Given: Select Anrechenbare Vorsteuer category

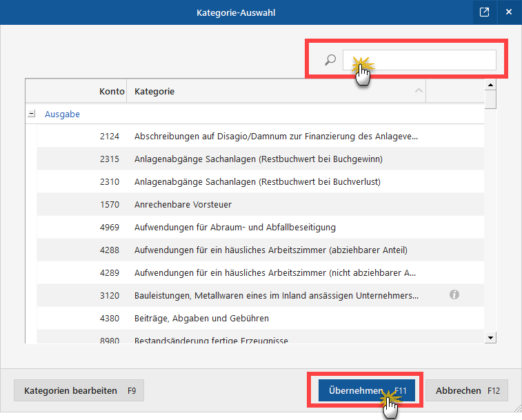Looking at the screenshot, I should [x=261, y=204].
